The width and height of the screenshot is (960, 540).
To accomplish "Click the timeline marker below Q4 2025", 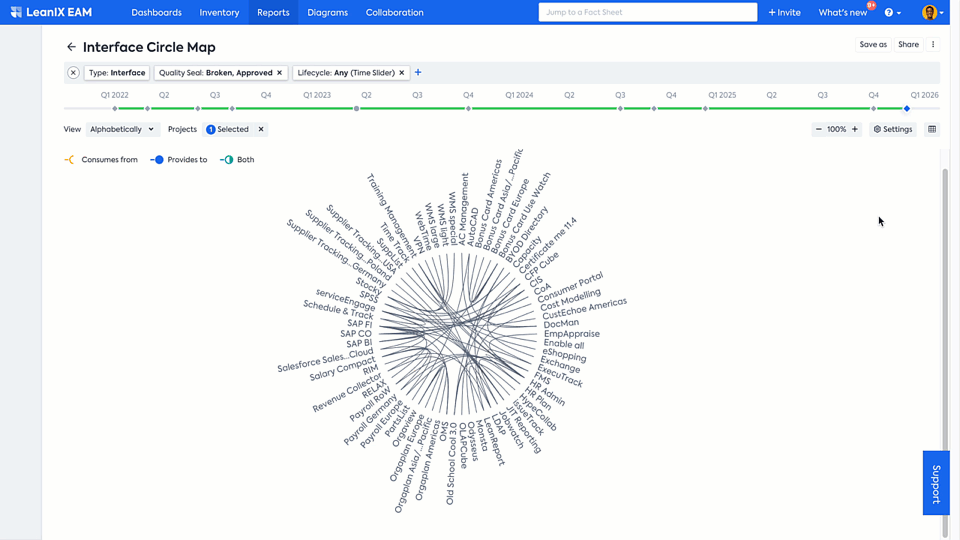I will coord(874,108).
